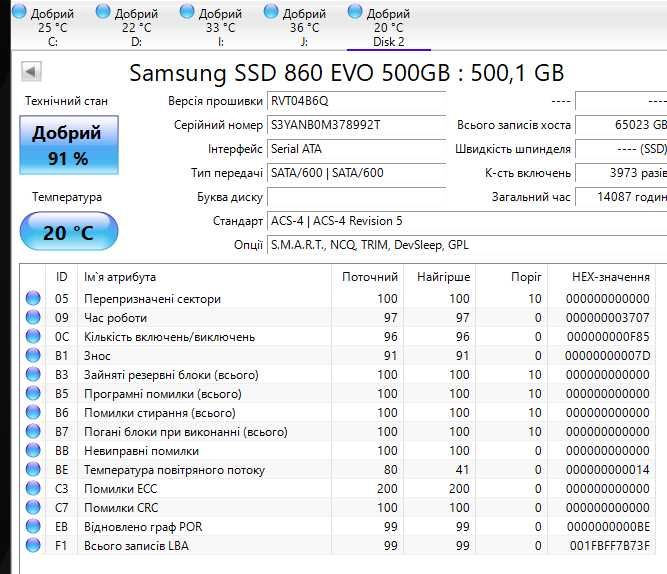Click HEX value 0000000000BE
Image resolution: width=667 pixels, height=574 pixels.
pos(608,527)
